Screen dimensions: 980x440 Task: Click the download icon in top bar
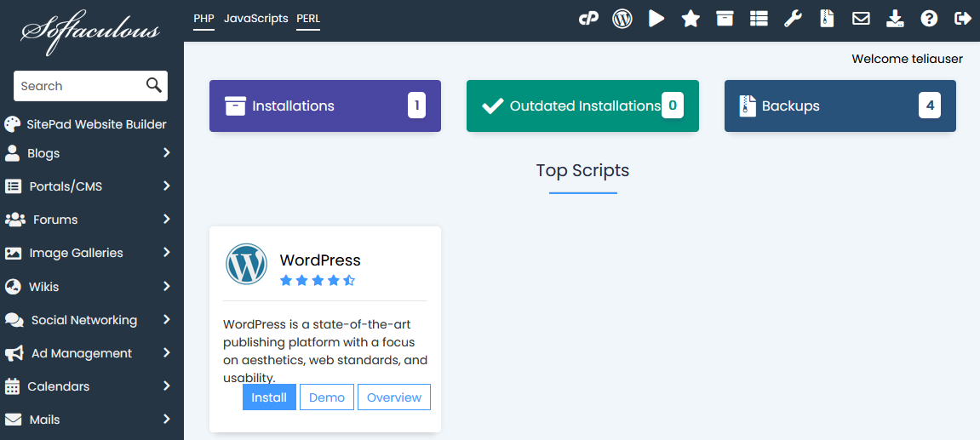[895, 19]
